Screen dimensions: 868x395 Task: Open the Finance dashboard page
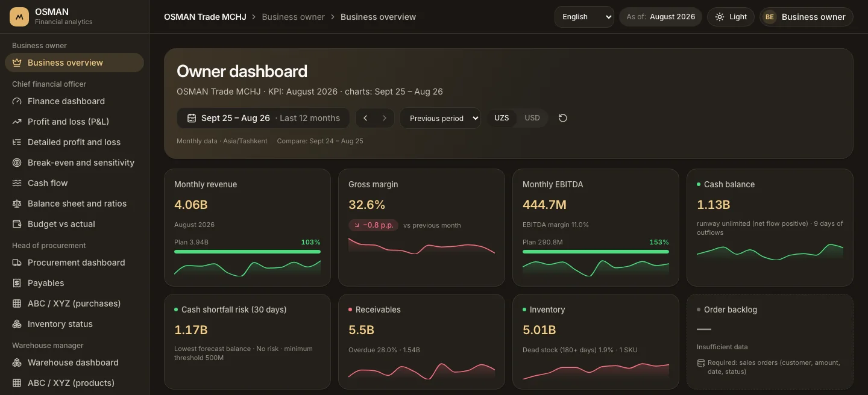point(74,101)
